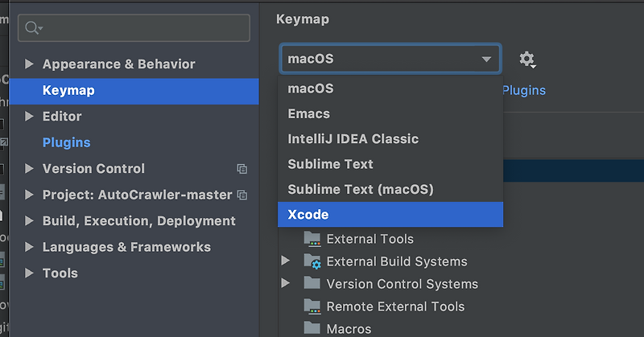Expand the Editor settings section
The width and height of the screenshot is (644, 337).
30,117
